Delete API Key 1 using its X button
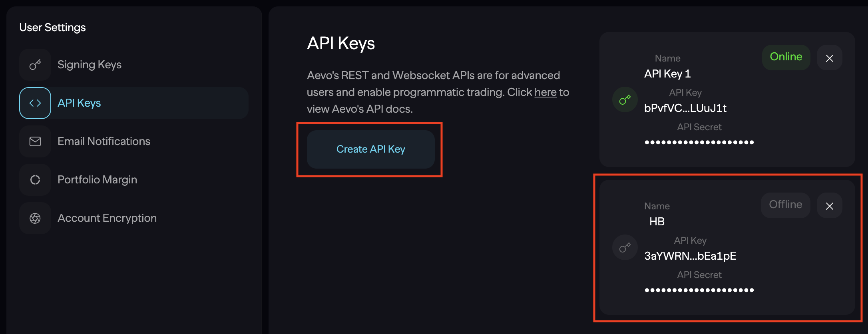 click(829, 58)
